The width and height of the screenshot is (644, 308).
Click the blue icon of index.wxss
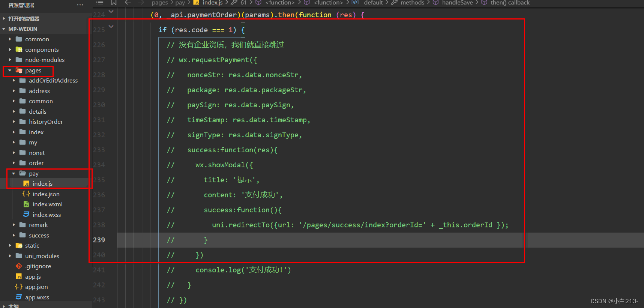point(26,215)
